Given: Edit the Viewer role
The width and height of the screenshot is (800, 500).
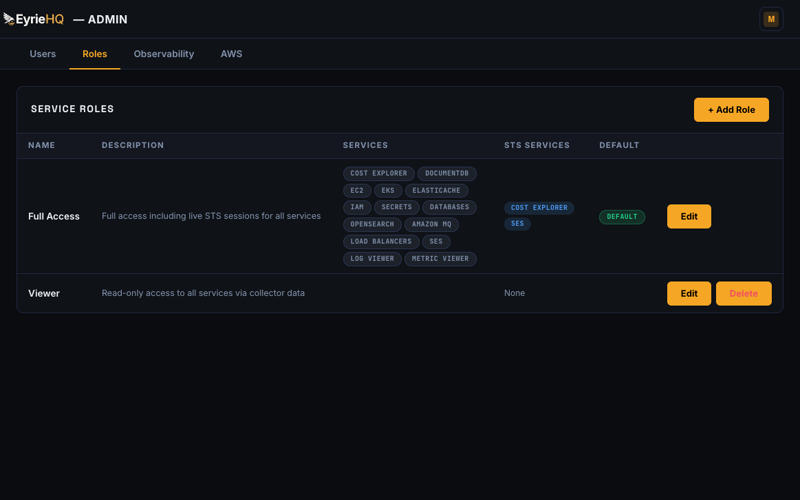Looking at the screenshot, I should tap(689, 293).
